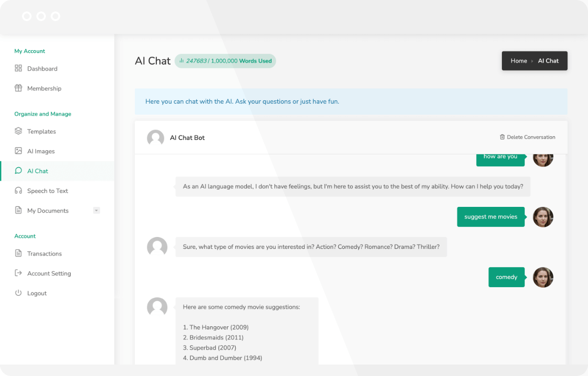The height and width of the screenshot is (376, 588).
Task: Expand the My Documents dropdown arrow
Action: (x=97, y=210)
